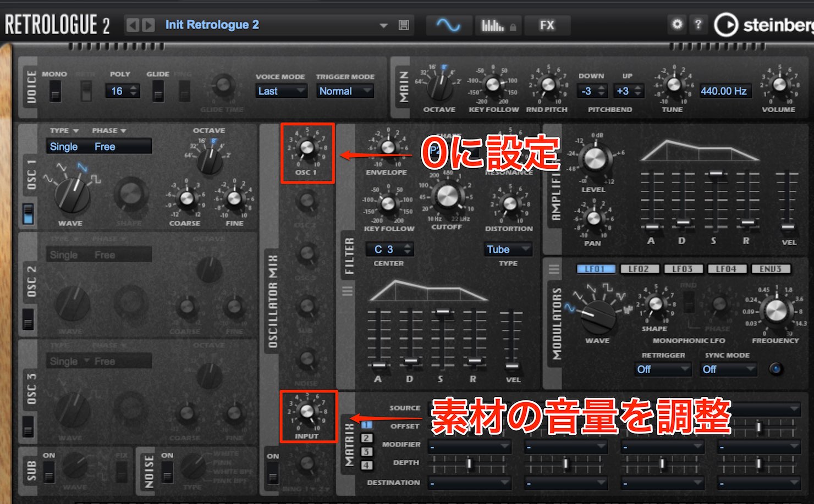Click the filter envelope Attack slider
The height and width of the screenshot is (504, 814).
(378, 365)
